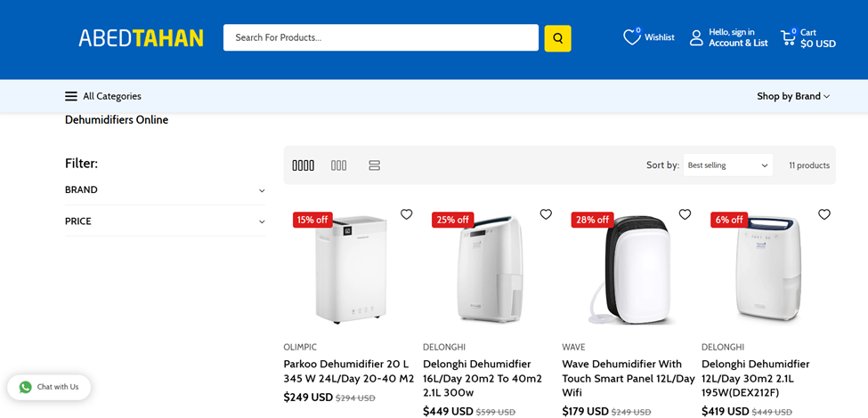Switch to list view layout
868x418 pixels.
coord(374,165)
